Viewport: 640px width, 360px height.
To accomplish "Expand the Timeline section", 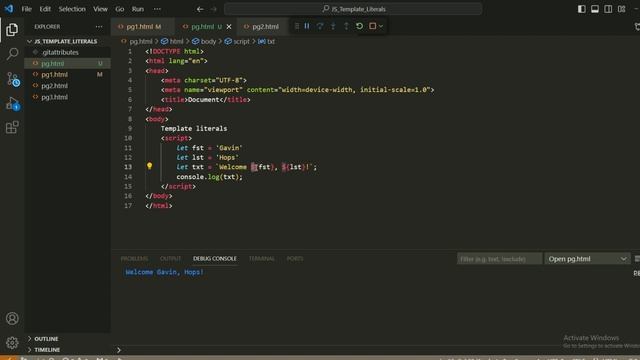I will [x=67, y=350].
